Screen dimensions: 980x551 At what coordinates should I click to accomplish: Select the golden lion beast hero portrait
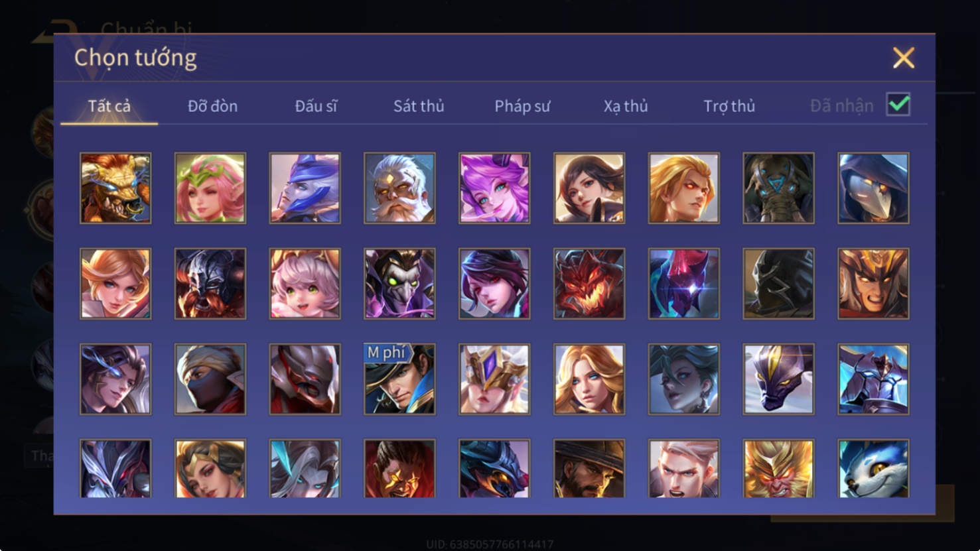115,188
